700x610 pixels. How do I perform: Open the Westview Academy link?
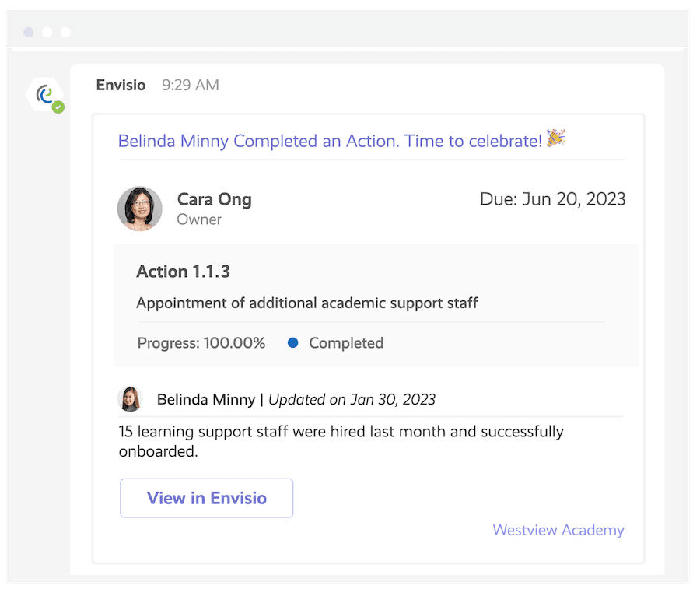click(558, 530)
